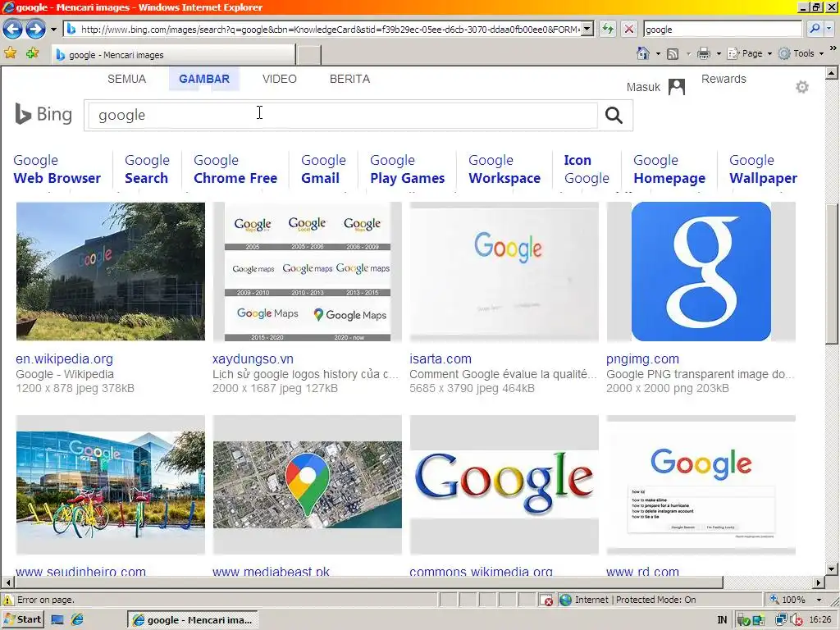Choose Google Play Games suggestion
The height and width of the screenshot is (630, 840).
click(x=407, y=169)
